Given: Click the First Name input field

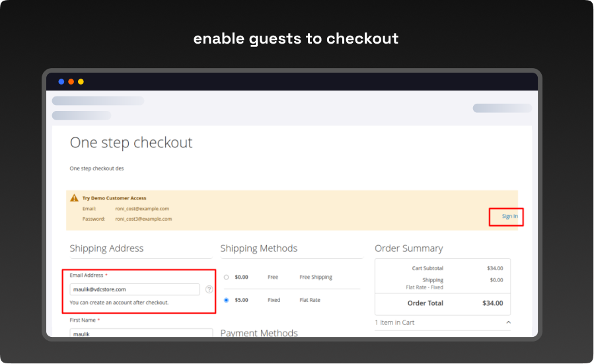Looking at the screenshot, I should (141, 334).
